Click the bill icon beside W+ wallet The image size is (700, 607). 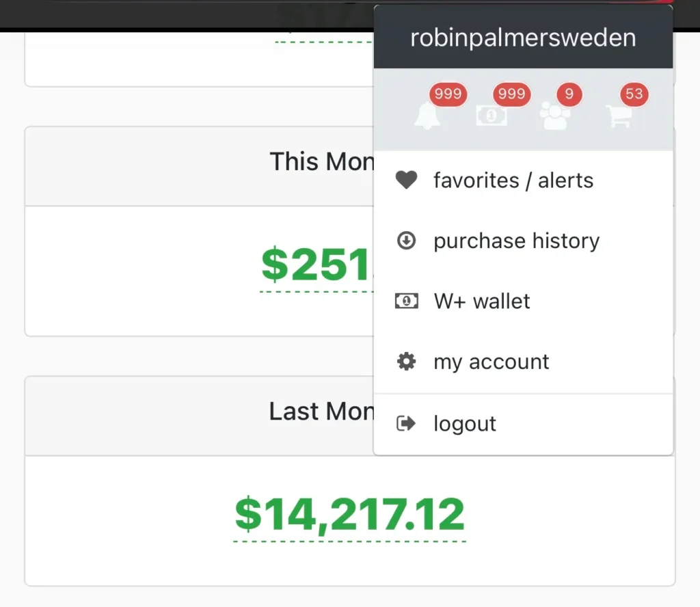(406, 301)
